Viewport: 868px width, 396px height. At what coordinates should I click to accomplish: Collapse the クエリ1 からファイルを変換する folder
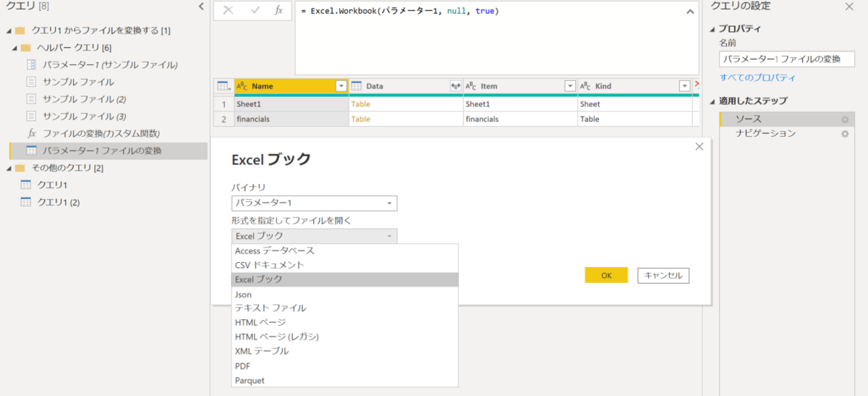click(8, 30)
